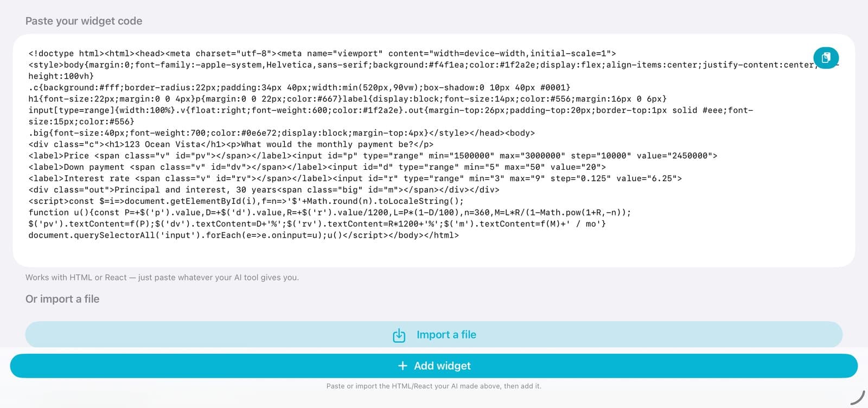Click the code line with 'Principal and interest, 30 years'
The height and width of the screenshot is (408, 868).
(264, 190)
